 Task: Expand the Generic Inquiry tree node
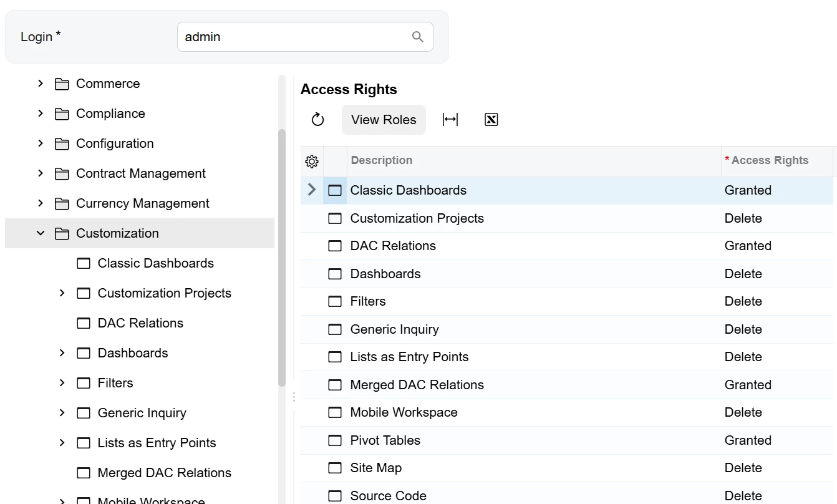62,413
